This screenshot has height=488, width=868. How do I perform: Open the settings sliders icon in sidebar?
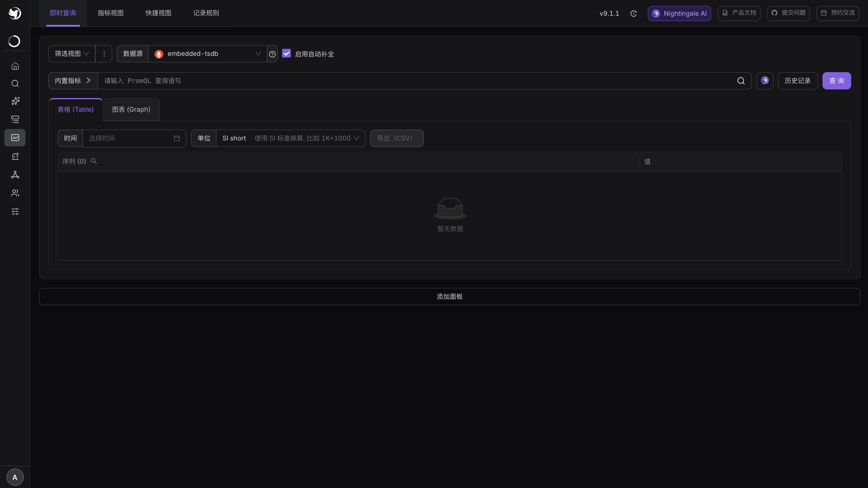coord(15,211)
